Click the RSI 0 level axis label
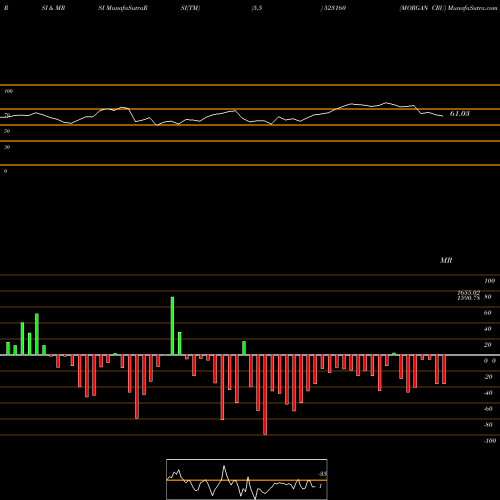Screen dimensions: 500x500 pos(5,171)
